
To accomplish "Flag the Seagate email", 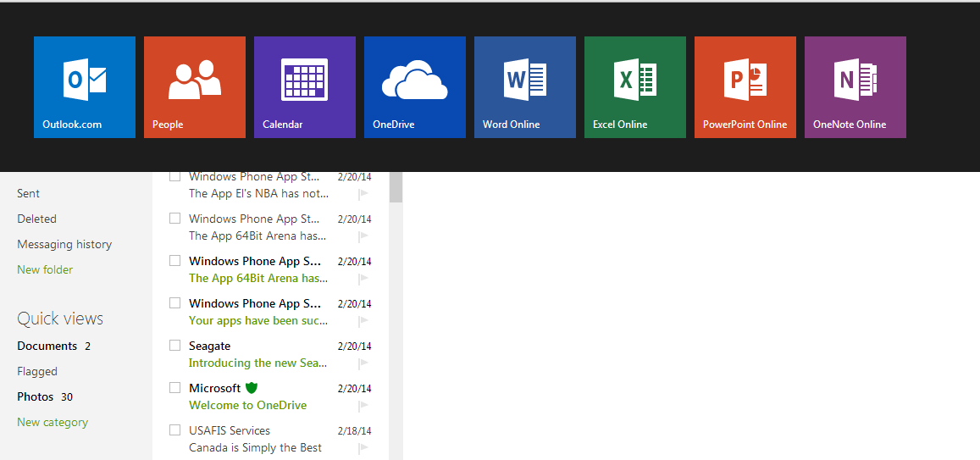I will pyautogui.click(x=363, y=363).
